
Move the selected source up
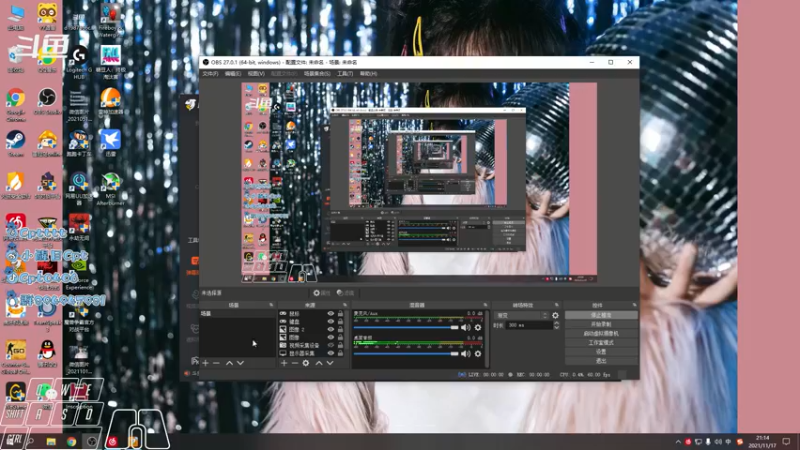pos(319,363)
